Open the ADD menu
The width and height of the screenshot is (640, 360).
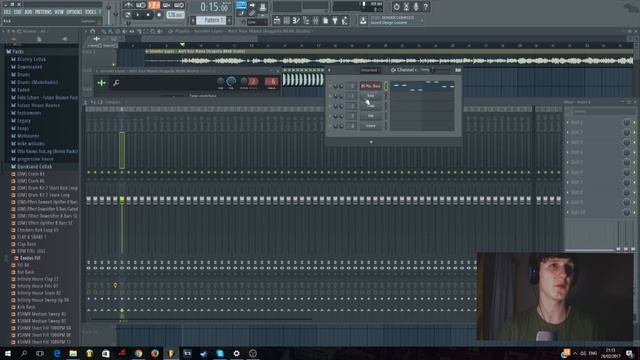tap(28, 12)
